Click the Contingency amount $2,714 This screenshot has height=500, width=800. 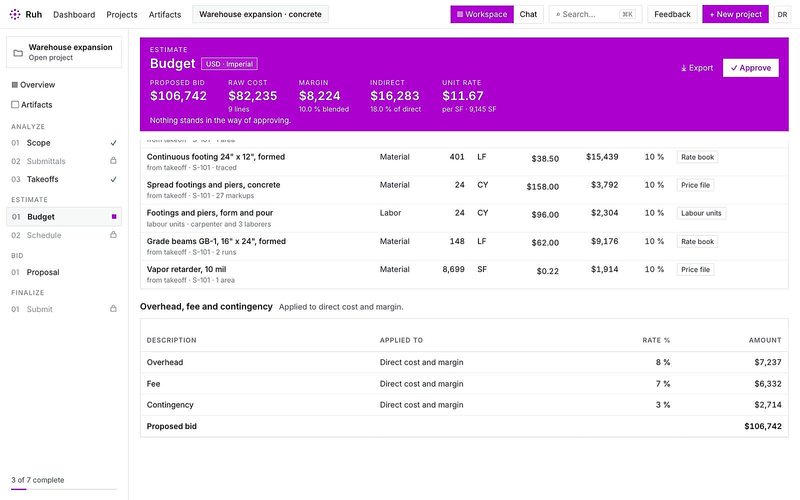pos(768,405)
